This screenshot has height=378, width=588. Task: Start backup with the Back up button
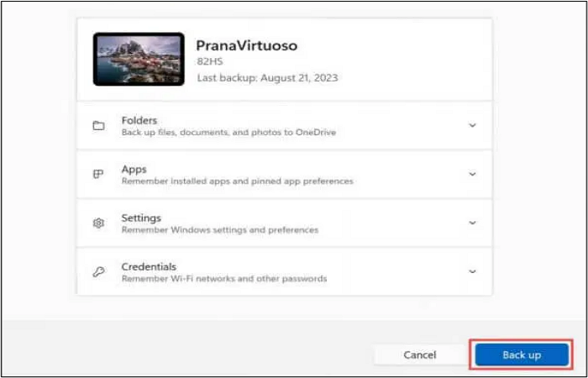pyautogui.click(x=522, y=354)
